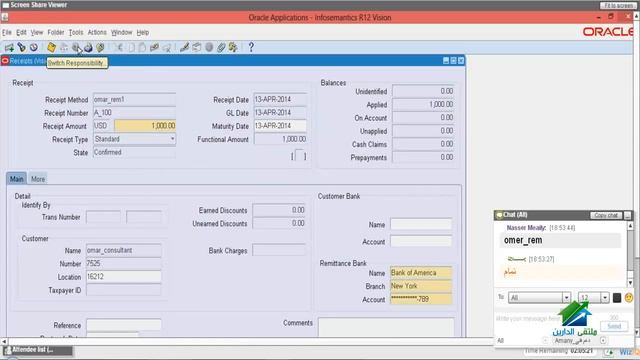
Task: Click the Folder Tools toolbar icon
Action: click(233, 47)
